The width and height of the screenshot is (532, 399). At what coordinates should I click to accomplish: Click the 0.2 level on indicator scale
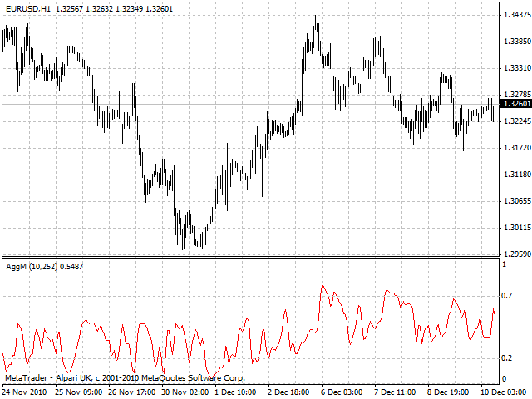(x=507, y=357)
